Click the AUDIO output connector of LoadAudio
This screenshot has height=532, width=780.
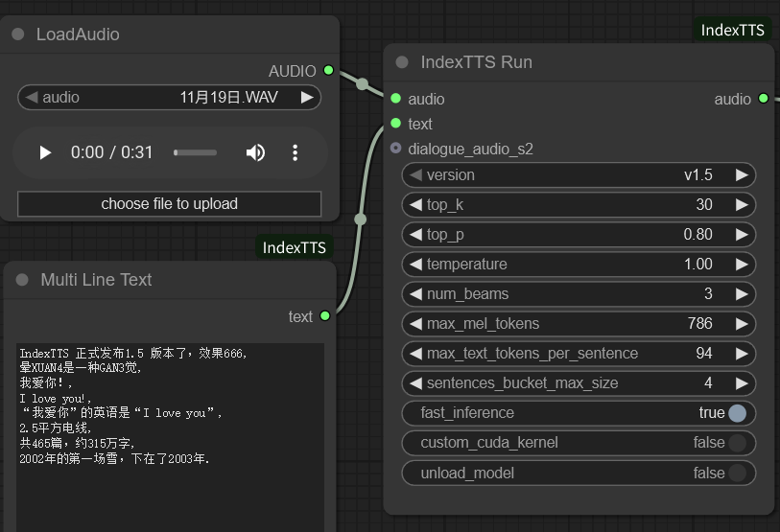click(329, 71)
